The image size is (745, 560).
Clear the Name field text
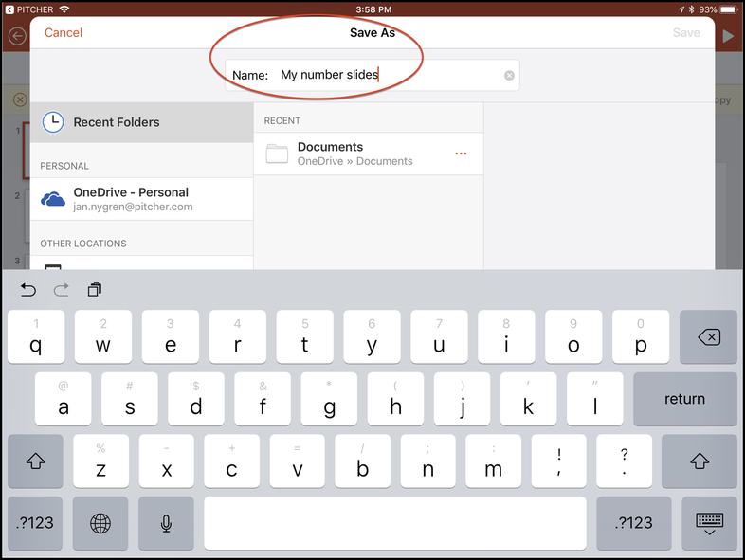tap(509, 75)
